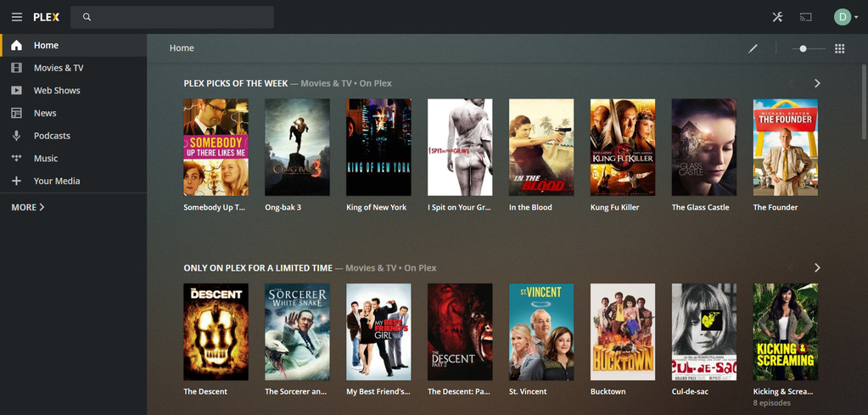Open the In the Blood poster
The width and height of the screenshot is (868, 415).
pyautogui.click(x=541, y=147)
